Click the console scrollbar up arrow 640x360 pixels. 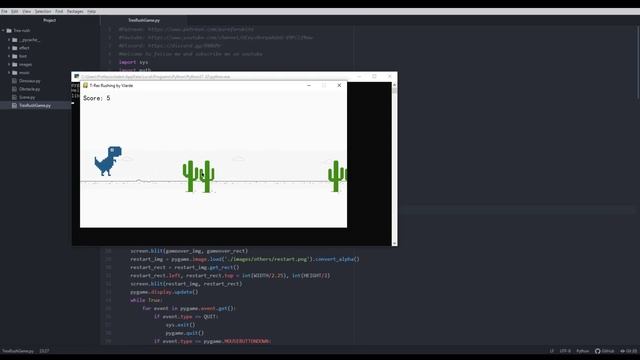click(394, 84)
